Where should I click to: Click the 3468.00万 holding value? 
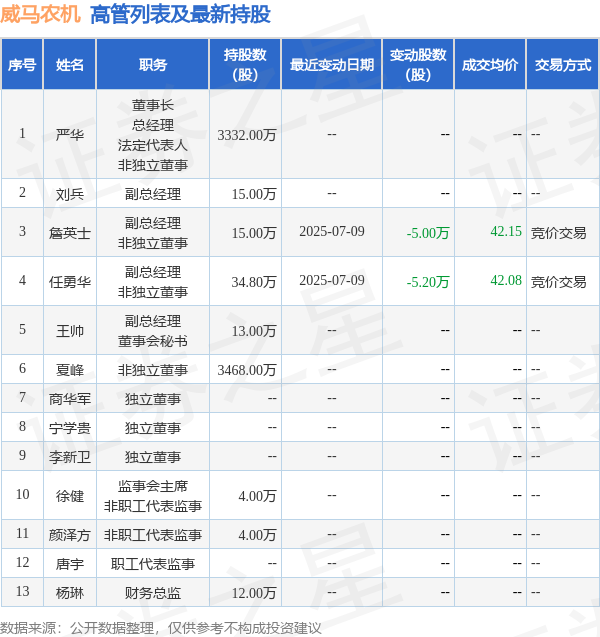247,370
